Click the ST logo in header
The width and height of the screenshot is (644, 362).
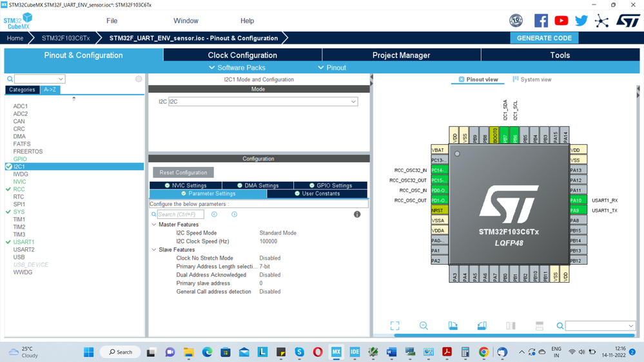[x=628, y=21]
